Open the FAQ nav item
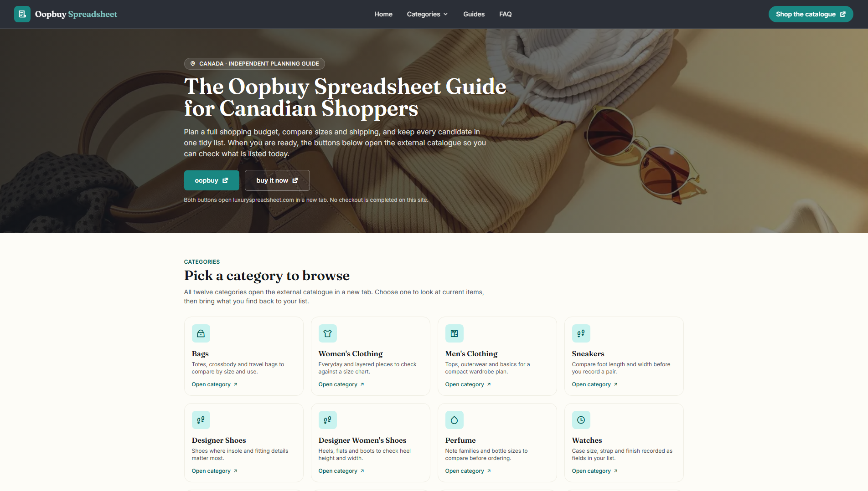Screen dimensions: 868x491 pos(506,14)
